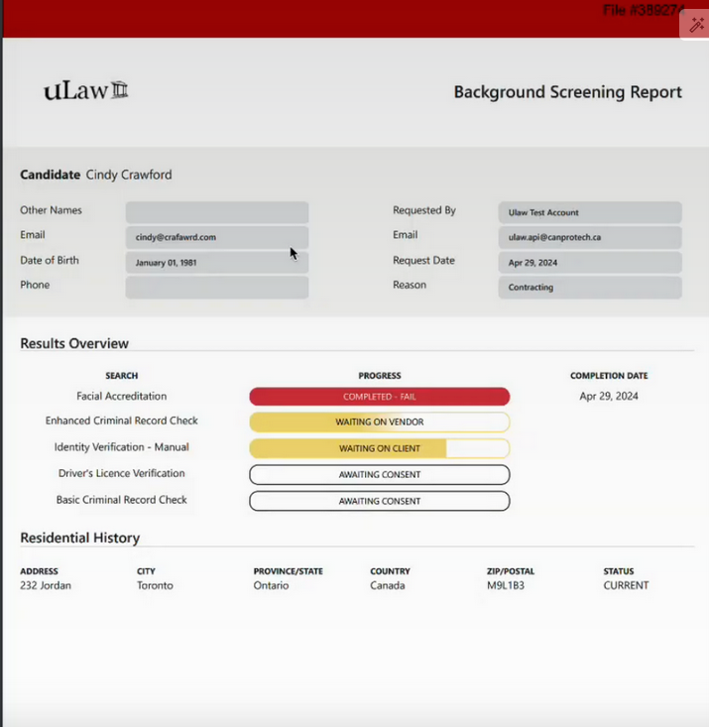Click the Completed - Fail progress bar
The height and width of the screenshot is (728, 709).
380,397
